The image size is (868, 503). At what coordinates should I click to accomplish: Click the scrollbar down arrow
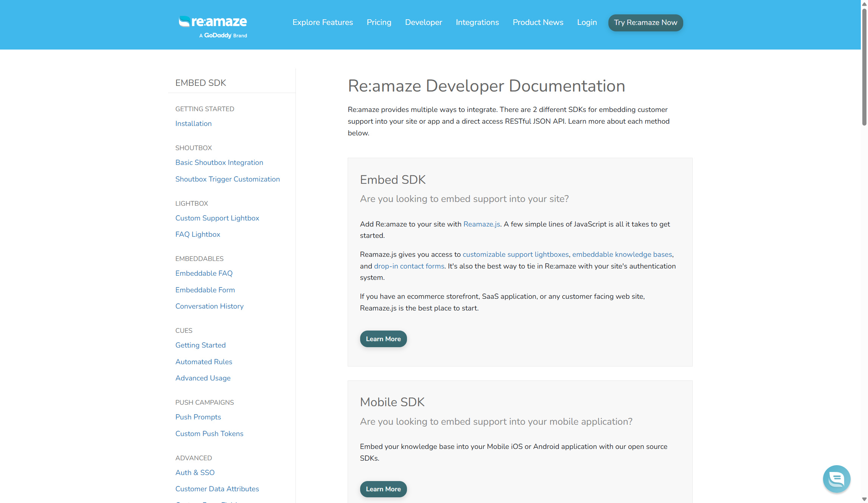(864, 499)
